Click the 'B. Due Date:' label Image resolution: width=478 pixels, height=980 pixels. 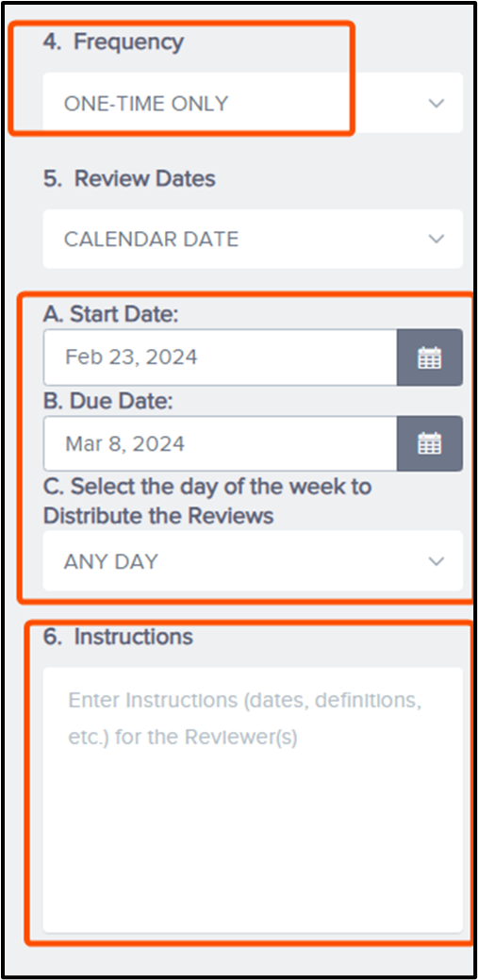click(107, 401)
